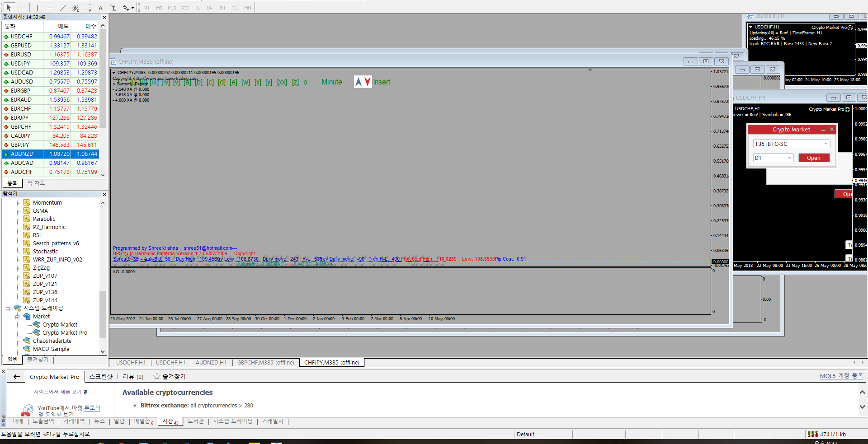The image size is (868, 444).
Task: Select the OsMA indicator icon
Action: 27,211
